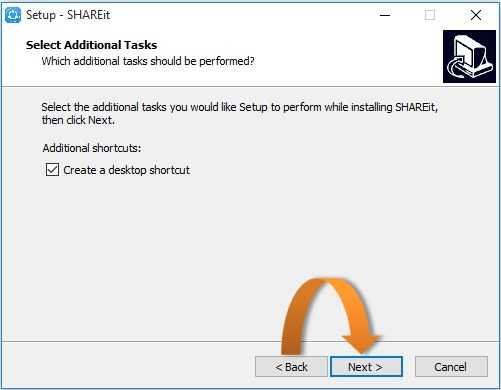Click the empty footer area left of Back

(x=128, y=367)
